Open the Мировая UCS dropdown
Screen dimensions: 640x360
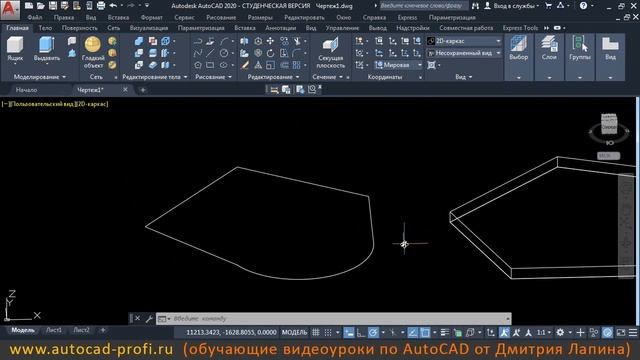398,65
